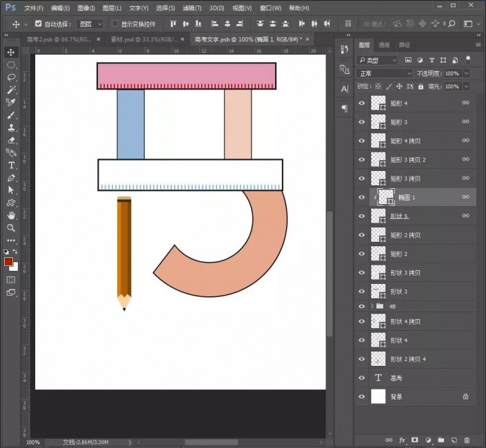
Task: Click the foreground red color swatch
Action: click(x=8, y=261)
